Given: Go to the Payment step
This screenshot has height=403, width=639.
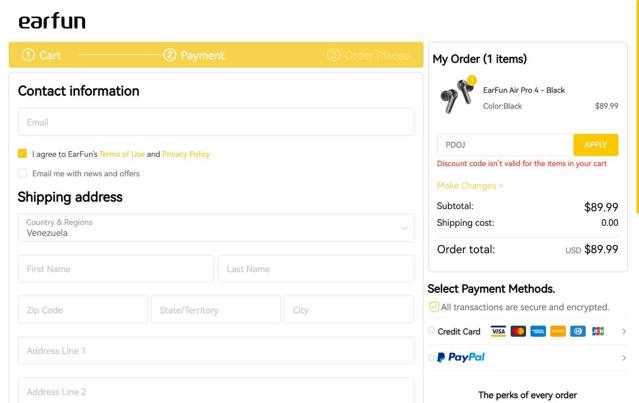Looking at the screenshot, I should (x=194, y=55).
